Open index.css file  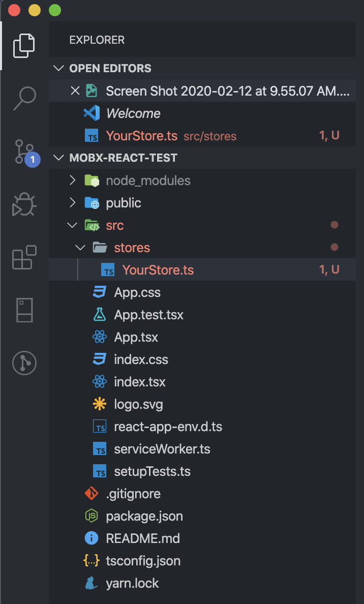(x=202, y=359)
